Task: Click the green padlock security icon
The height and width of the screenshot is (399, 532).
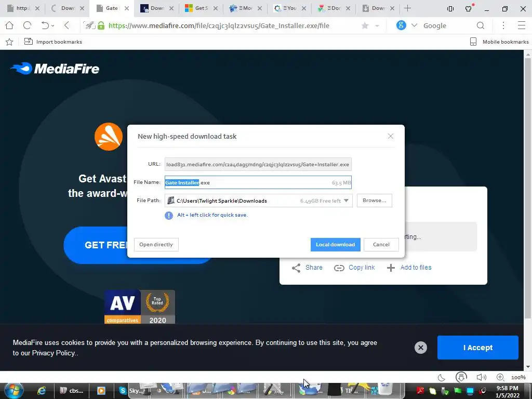Action: pos(101,25)
